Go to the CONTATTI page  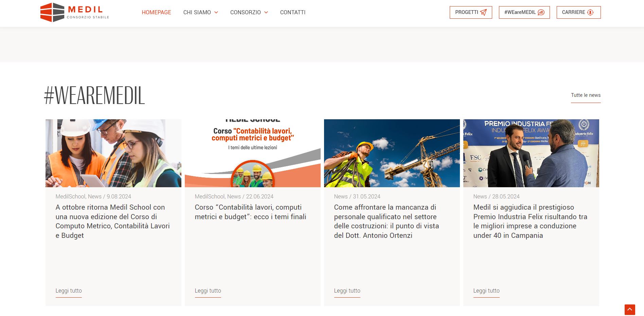(293, 12)
